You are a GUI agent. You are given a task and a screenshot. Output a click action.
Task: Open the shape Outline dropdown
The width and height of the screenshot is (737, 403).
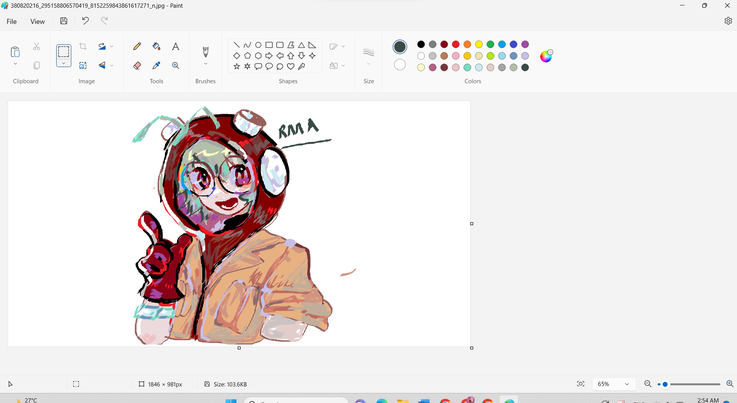(x=337, y=46)
